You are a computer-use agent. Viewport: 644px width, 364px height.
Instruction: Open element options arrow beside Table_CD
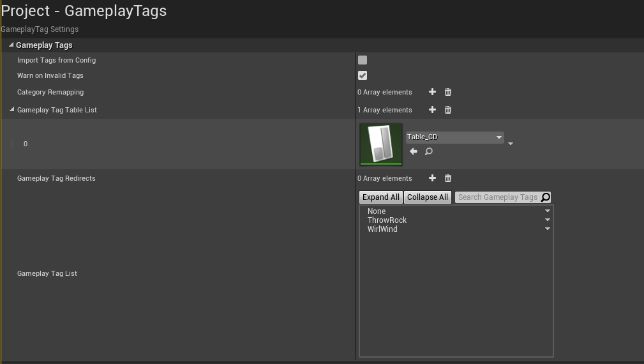(511, 144)
